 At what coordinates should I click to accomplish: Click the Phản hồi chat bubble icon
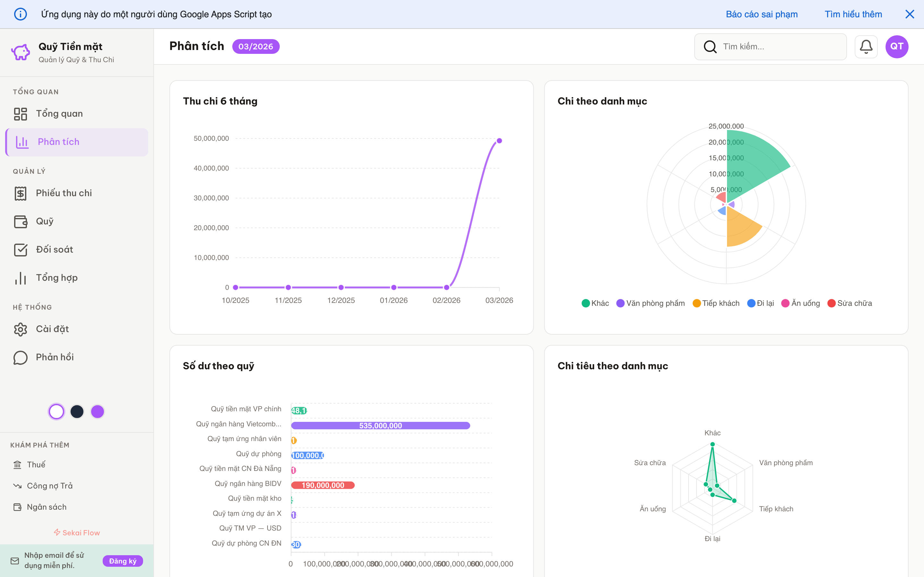click(x=21, y=357)
